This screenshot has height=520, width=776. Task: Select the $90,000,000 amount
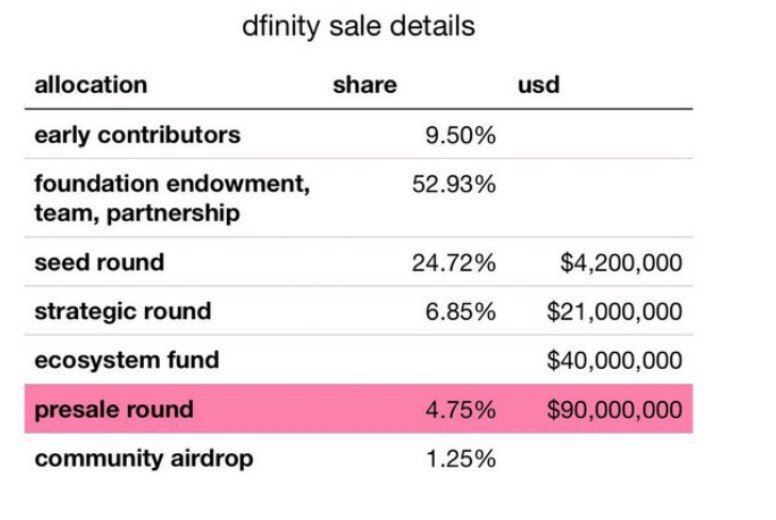614,409
